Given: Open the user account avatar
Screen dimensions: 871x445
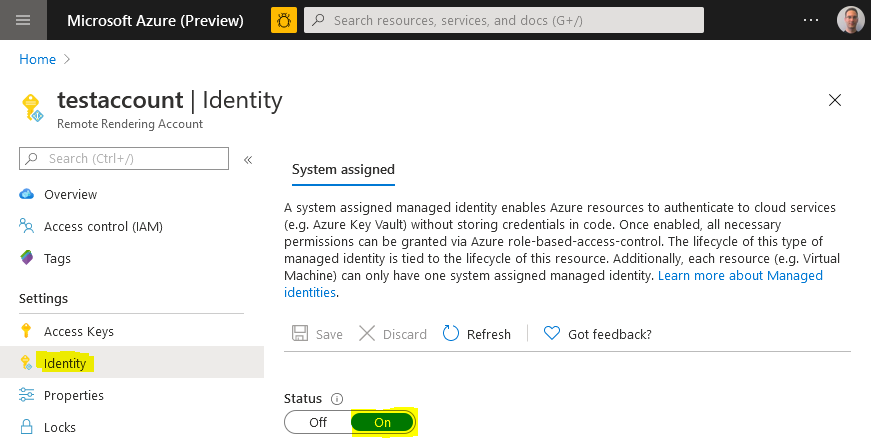Looking at the screenshot, I should point(850,20).
